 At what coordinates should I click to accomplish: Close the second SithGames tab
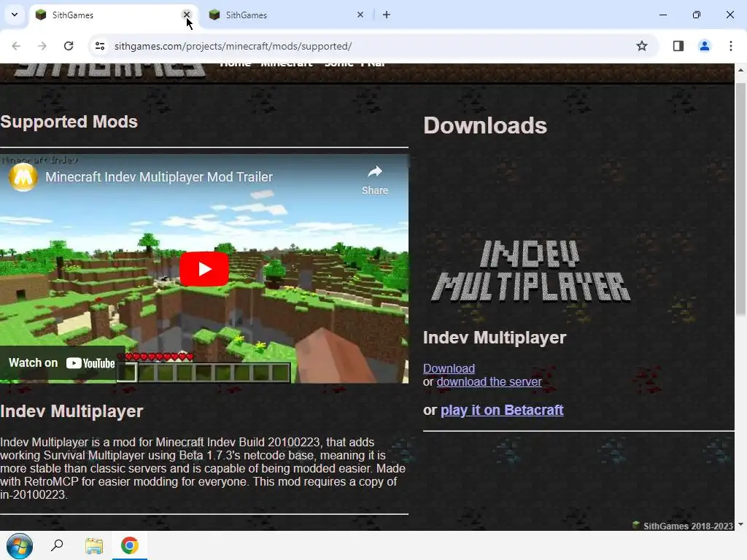pyautogui.click(x=360, y=15)
